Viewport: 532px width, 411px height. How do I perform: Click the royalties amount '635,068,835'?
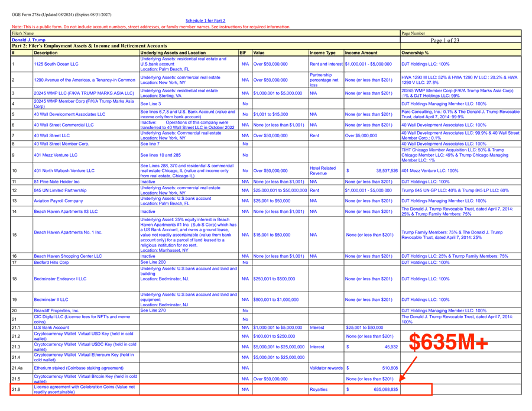[x=386, y=389]
